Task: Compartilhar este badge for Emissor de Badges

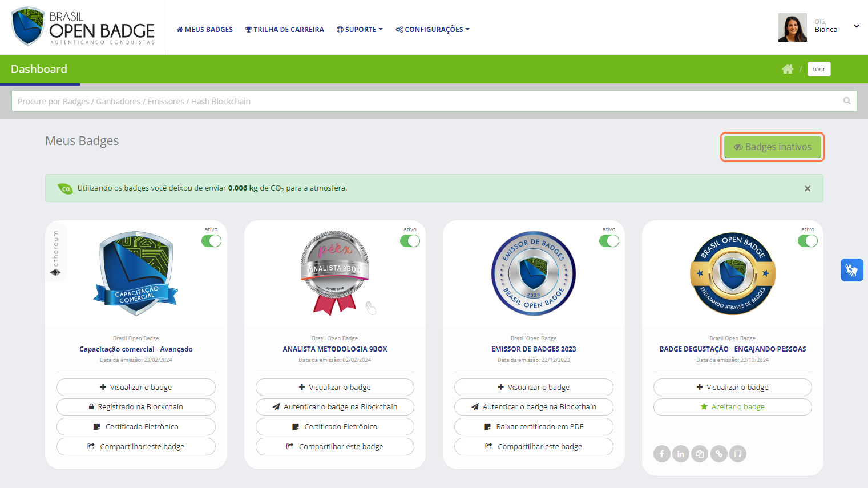Action: click(x=534, y=446)
